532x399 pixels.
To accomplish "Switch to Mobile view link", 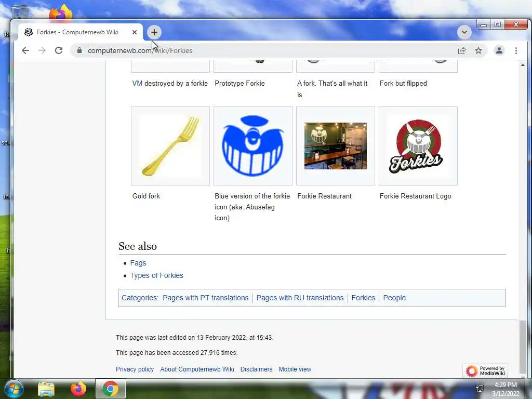I will [295, 369].
